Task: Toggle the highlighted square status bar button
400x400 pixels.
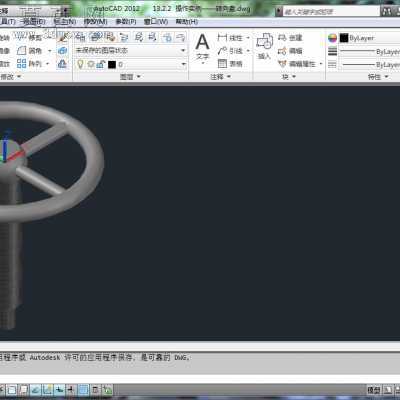Action: pos(83,389)
